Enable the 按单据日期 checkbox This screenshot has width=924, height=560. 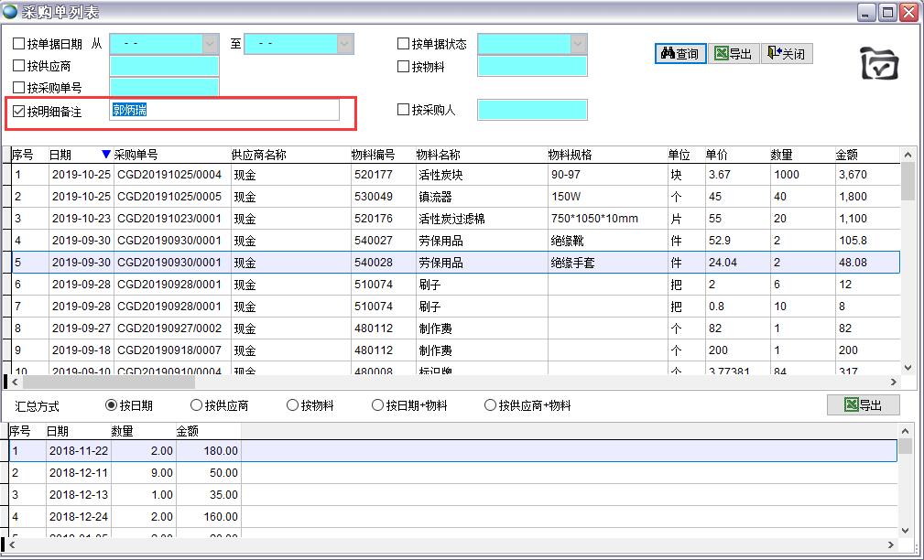click(19, 44)
